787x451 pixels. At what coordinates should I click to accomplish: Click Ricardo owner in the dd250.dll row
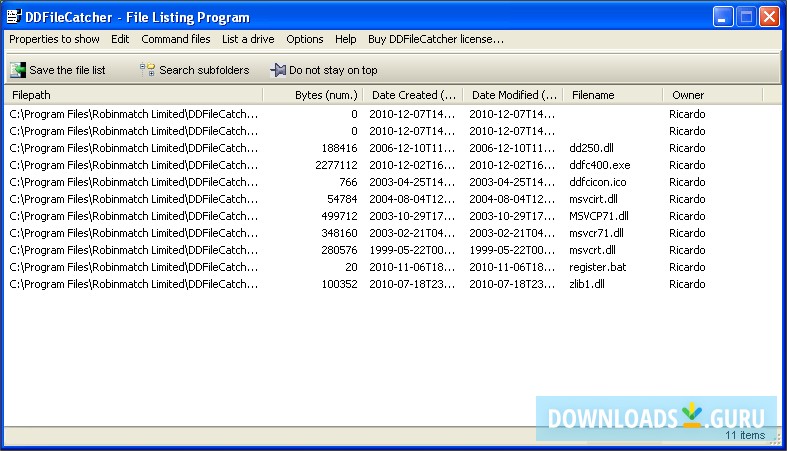[x=687, y=148]
